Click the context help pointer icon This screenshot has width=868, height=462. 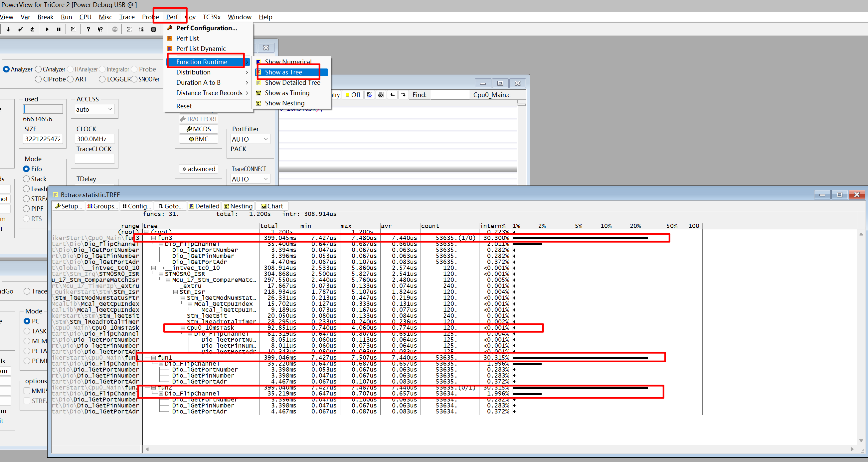100,29
